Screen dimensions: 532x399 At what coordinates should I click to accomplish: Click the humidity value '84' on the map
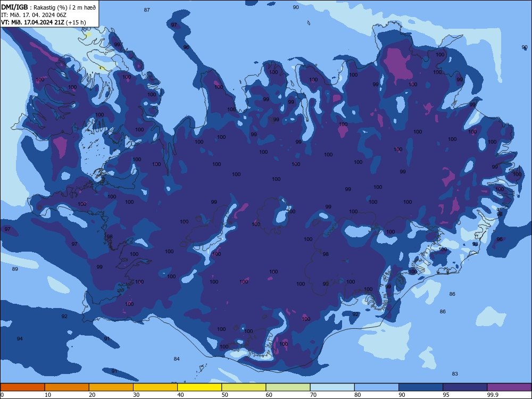pyautogui.click(x=177, y=359)
